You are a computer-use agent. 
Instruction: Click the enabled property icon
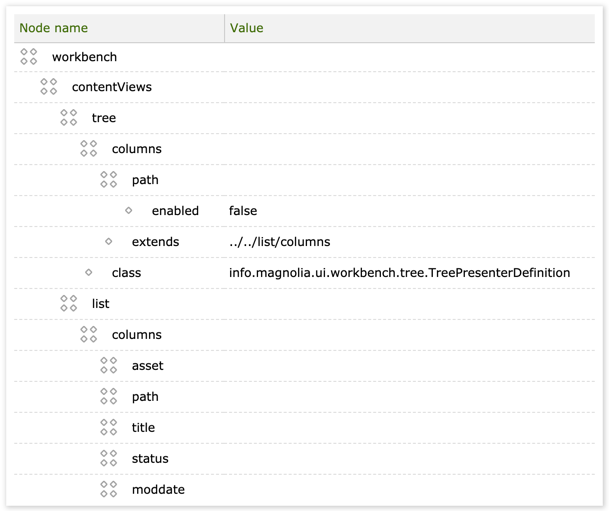129,210
